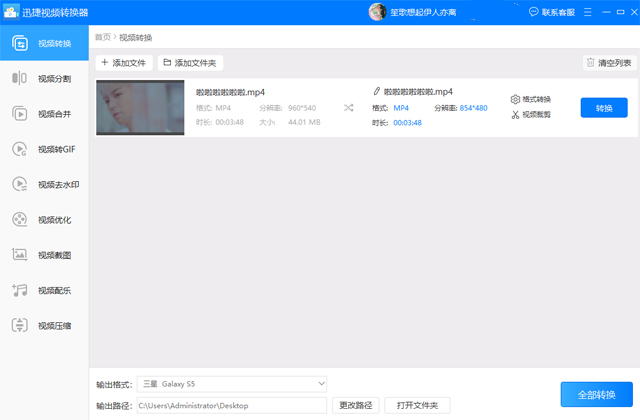Click the 视频转换 breadcrumb text
The image size is (640, 420).
136,37
